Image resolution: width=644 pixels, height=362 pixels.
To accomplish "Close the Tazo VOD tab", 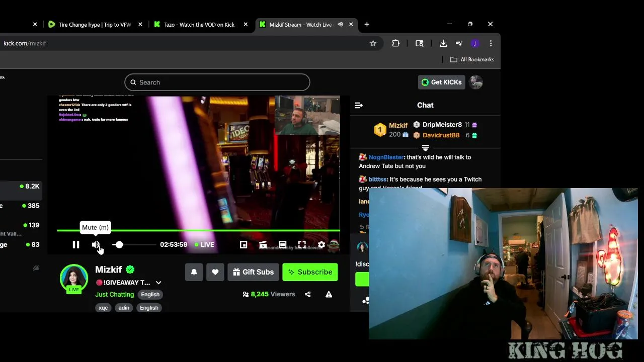I will pyautogui.click(x=246, y=24).
